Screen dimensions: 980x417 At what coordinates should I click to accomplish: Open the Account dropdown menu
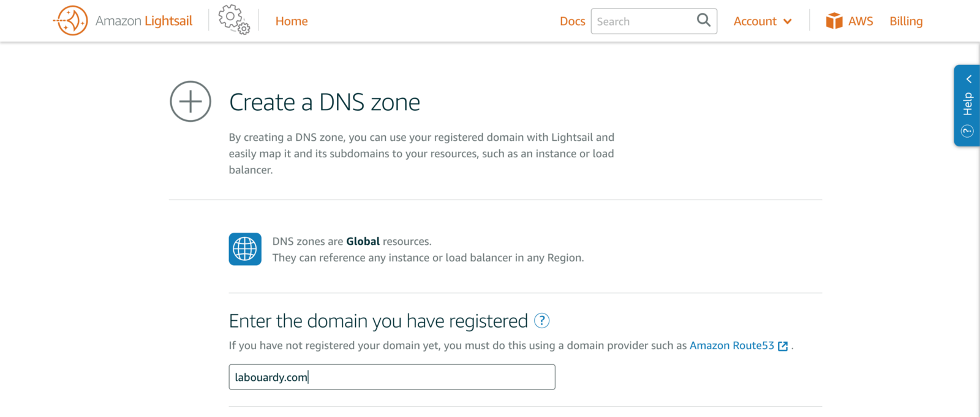[755, 21]
